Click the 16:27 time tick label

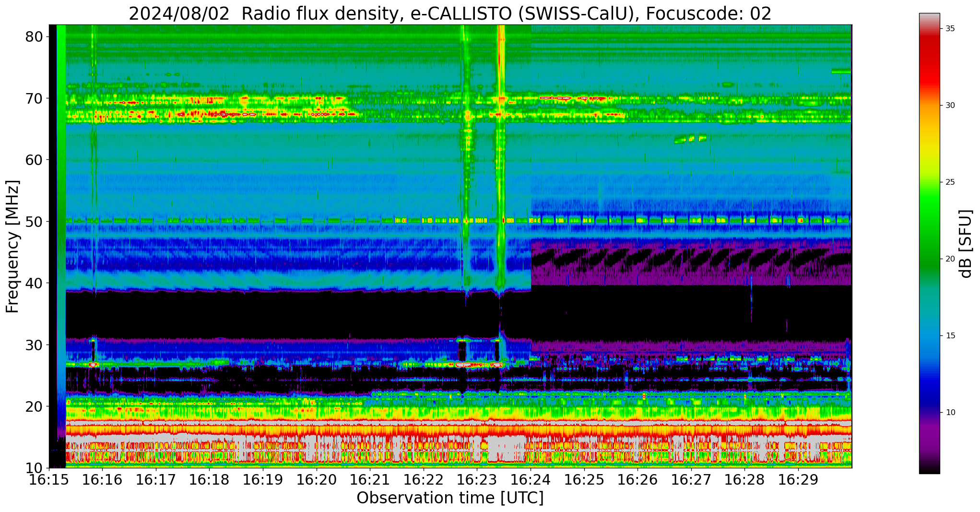[x=691, y=479]
